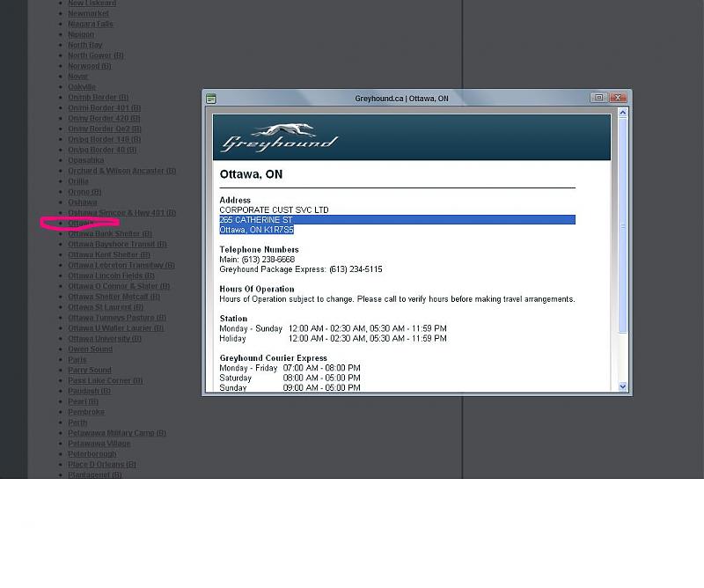Maximize the Greyhound.ca popup window
The width and height of the screenshot is (704, 588).
(x=599, y=98)
